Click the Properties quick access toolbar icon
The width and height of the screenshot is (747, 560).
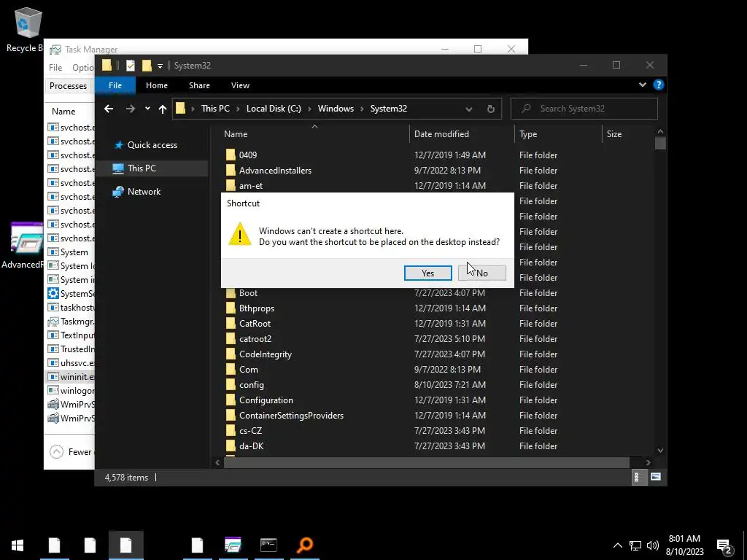click(x=130, y=65)
